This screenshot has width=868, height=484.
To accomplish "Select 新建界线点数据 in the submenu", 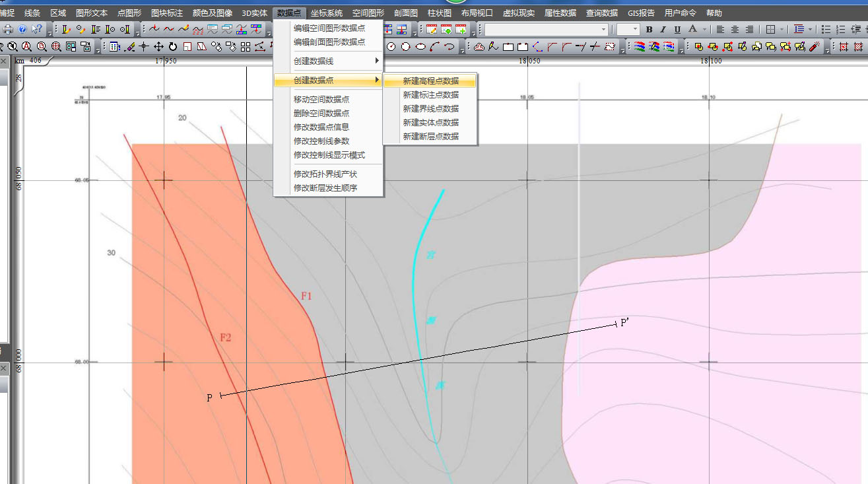I will point(430,108).
